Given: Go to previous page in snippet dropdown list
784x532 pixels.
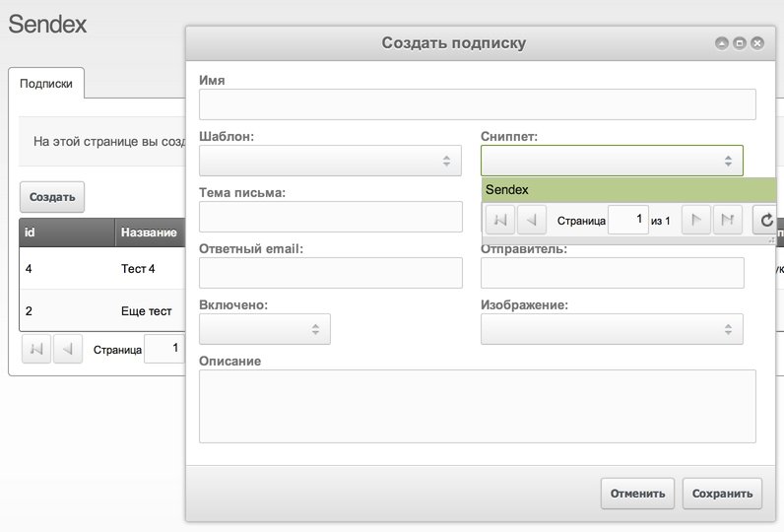Looking at the screenshot, I should point(532,221).
